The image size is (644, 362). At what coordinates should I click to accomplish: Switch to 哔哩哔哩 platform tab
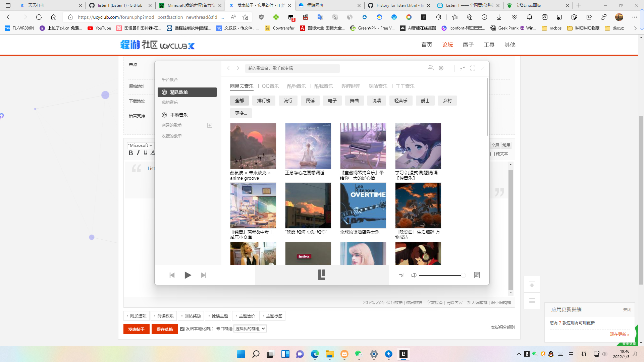pyautogui.click(x=351, y=86)
